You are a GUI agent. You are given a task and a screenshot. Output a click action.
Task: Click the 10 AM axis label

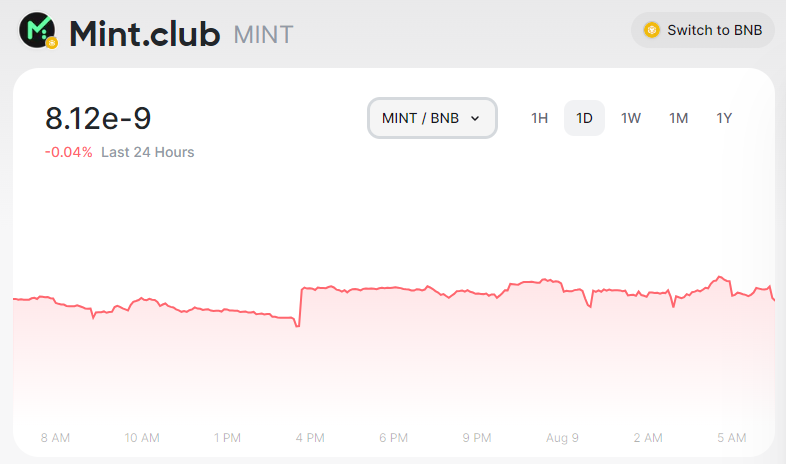142,438
